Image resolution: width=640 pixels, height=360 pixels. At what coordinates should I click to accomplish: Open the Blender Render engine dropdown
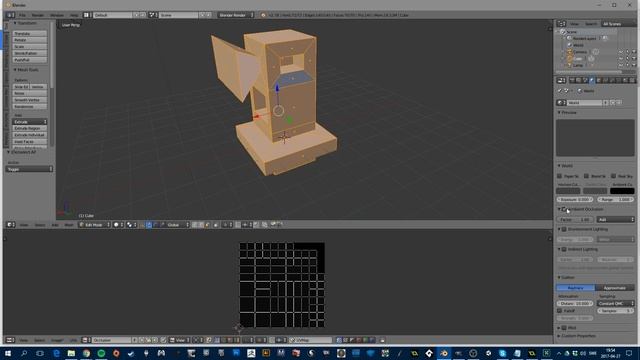[236, 15]
